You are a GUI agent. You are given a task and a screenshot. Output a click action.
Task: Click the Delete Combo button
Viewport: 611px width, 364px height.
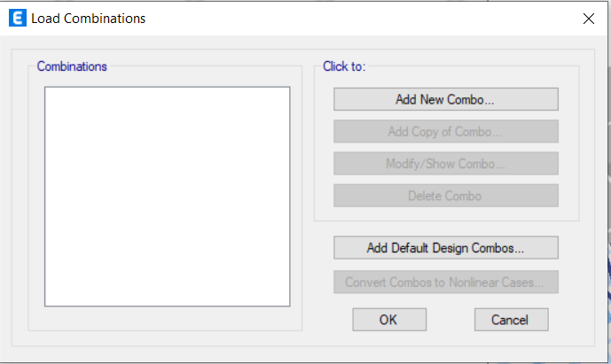446,196
